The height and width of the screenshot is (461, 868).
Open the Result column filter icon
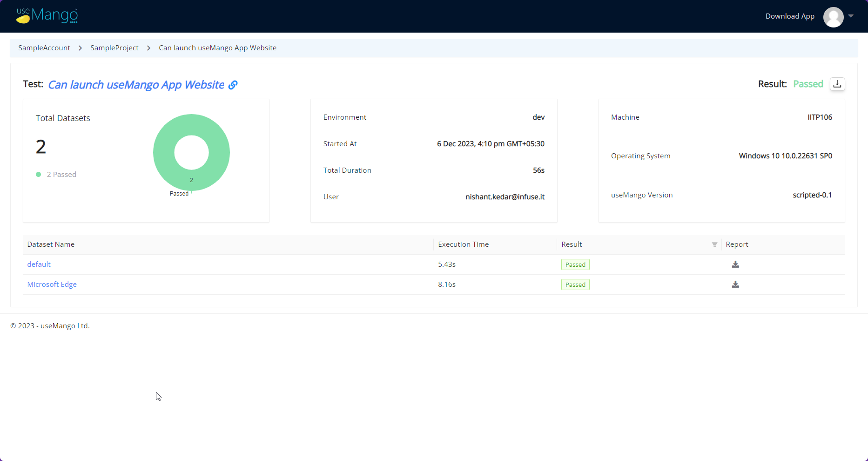pos(714,245)
